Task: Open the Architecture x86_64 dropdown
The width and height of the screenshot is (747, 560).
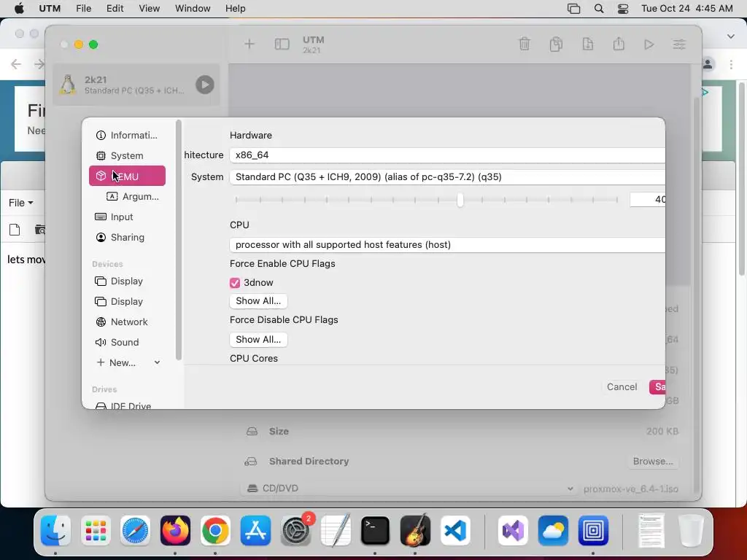Action: (447, 155)
